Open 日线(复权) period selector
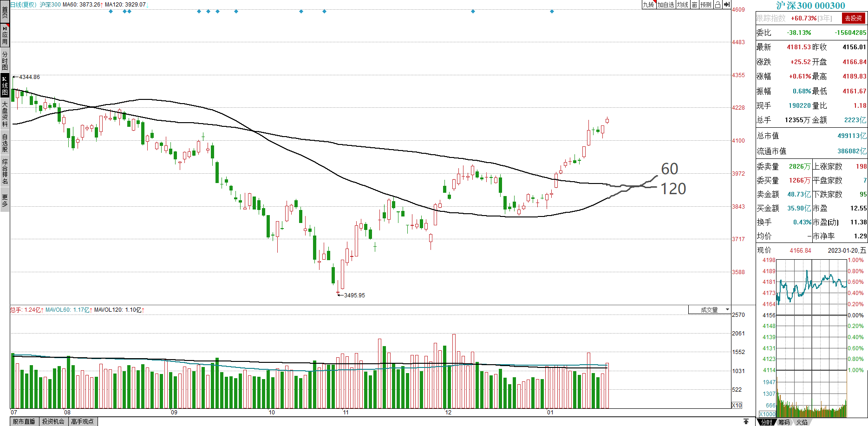This screenshot has height=426, width=868. tap(23, 5)
